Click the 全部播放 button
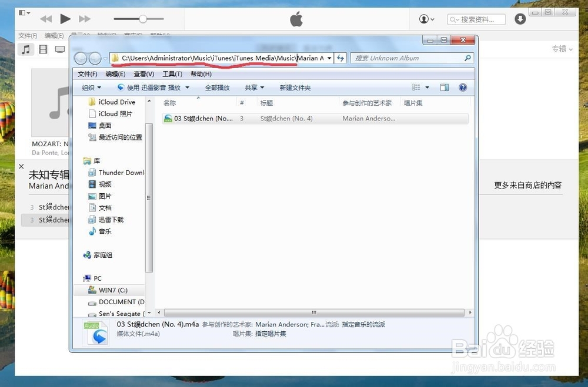Image resolution: width=588 pixels, height=387 pixels. (x=217, y=87)
